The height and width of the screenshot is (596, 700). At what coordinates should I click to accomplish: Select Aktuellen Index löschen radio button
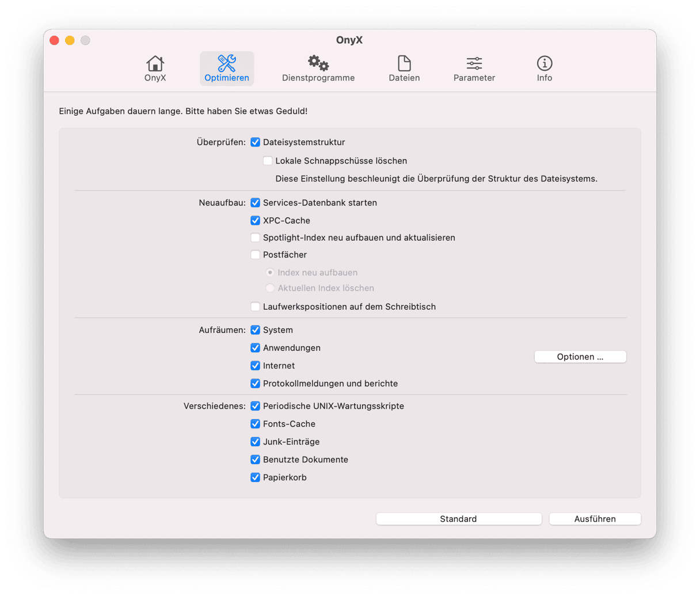pos(270,288)
